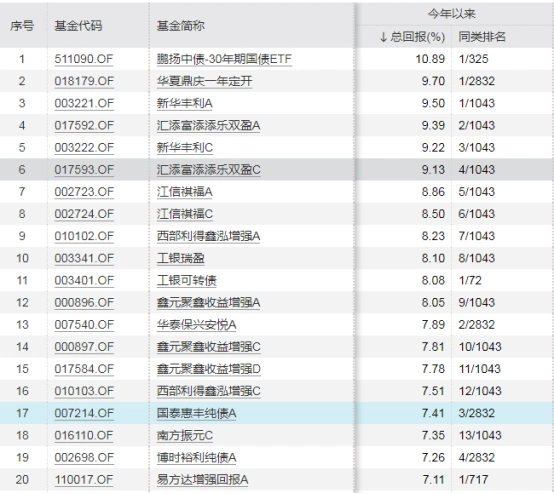The height and width of the screenshot is (494, 554).
Task: Open fund code 017593.OF link
Action: [84, 170]
